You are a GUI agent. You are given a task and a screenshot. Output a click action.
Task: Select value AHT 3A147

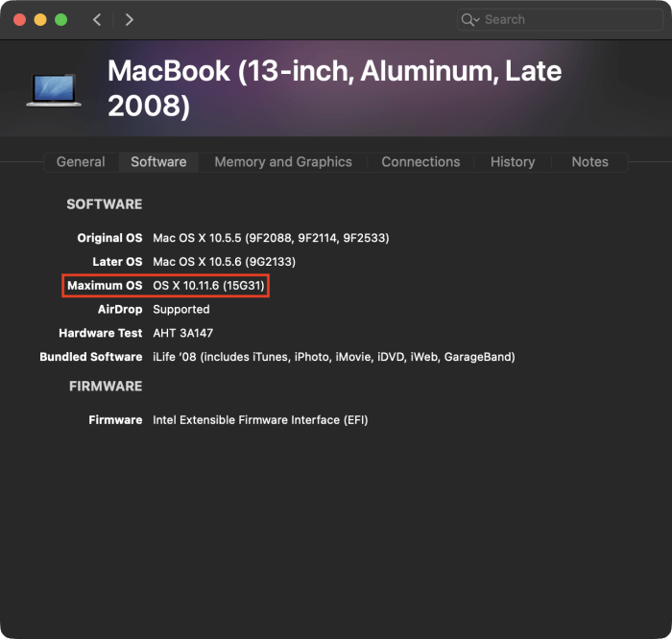click(x=183, y=333)
